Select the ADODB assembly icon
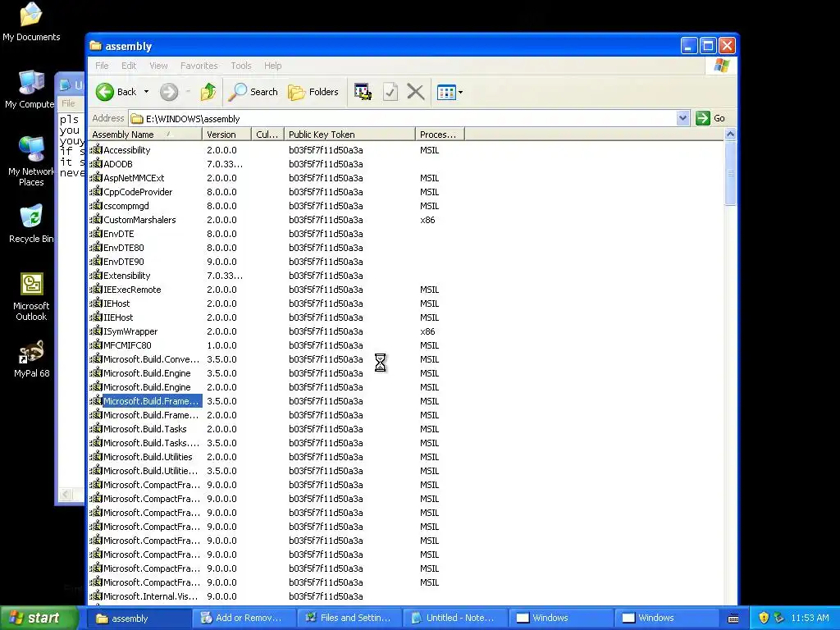This screenshot has width=840, height=630. (96, 163)
